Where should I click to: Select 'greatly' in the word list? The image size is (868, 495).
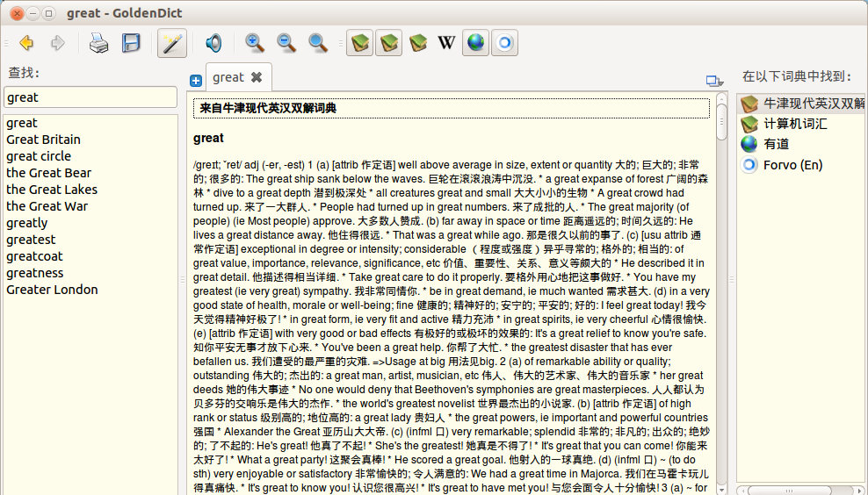[x=90, y=223]
